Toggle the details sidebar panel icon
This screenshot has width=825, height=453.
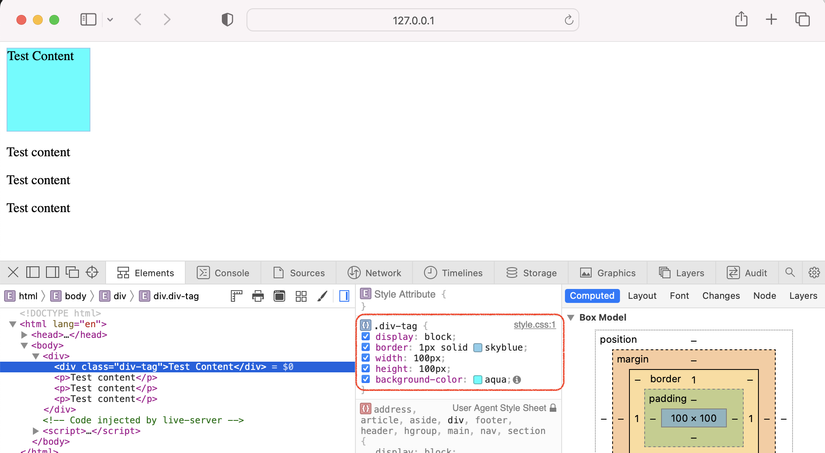click(344, 296)
